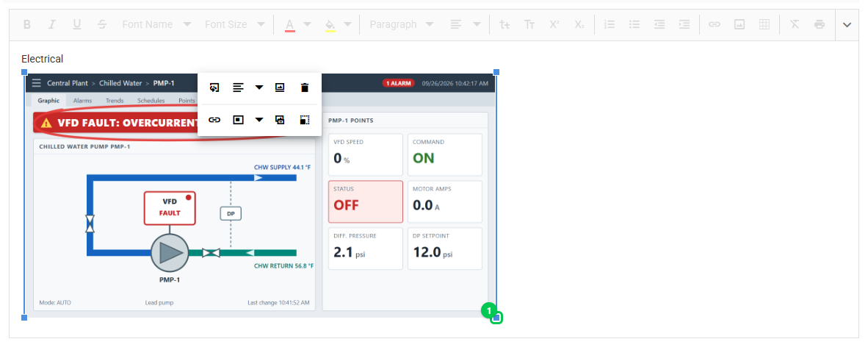Open the image align dropdown arrow
Viewport: 868px width, 350px height.
[x=259, y=87]
